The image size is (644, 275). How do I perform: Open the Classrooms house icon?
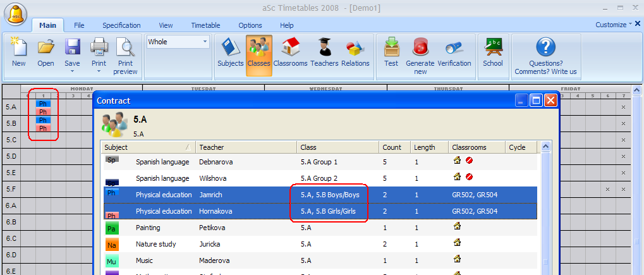pos(290,49)
